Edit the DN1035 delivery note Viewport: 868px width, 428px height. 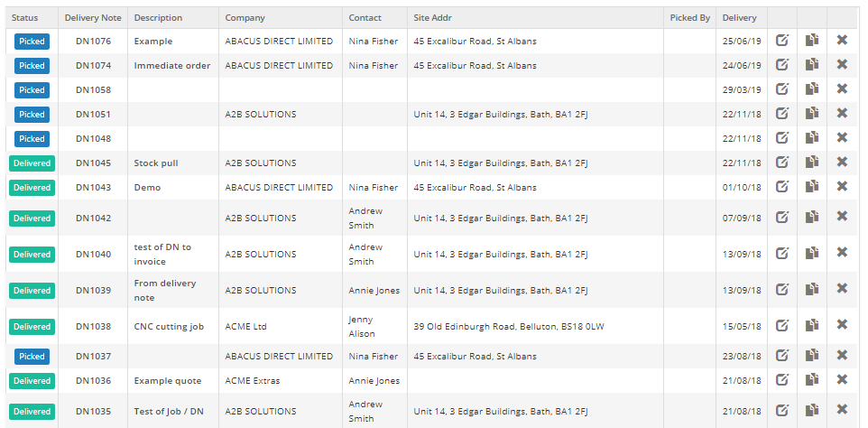pos(782,411)
